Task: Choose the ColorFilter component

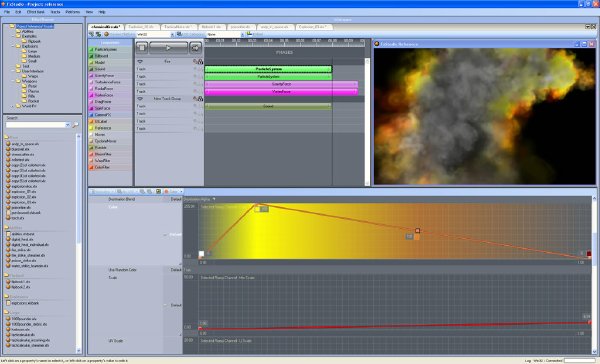Action: 110,167
